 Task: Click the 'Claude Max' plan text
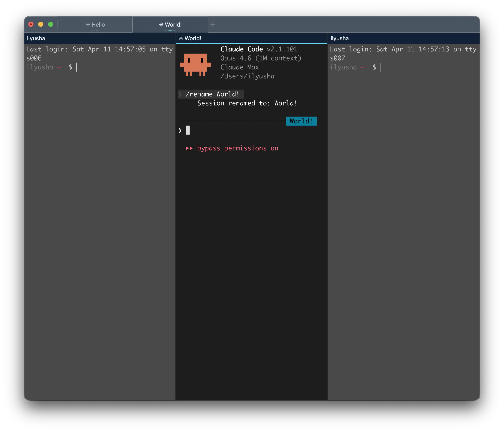240,67
